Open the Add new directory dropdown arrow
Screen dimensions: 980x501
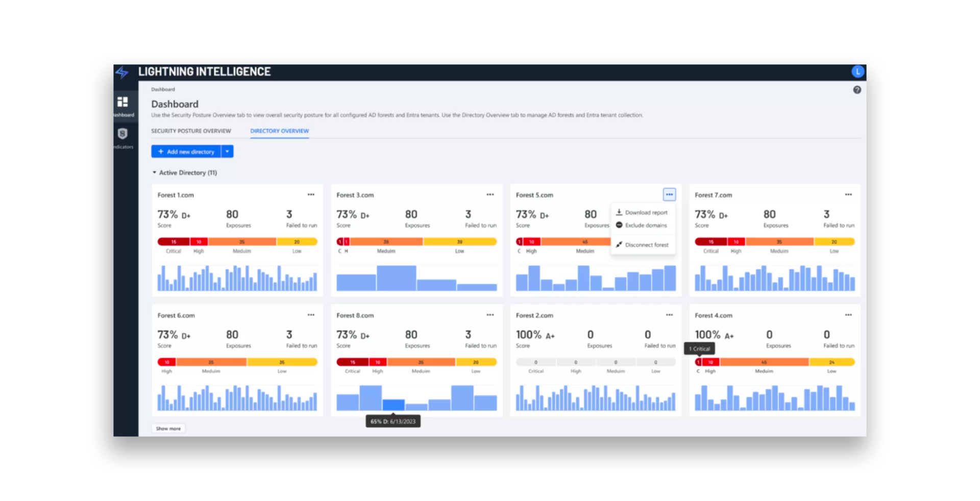coord(227,151)
